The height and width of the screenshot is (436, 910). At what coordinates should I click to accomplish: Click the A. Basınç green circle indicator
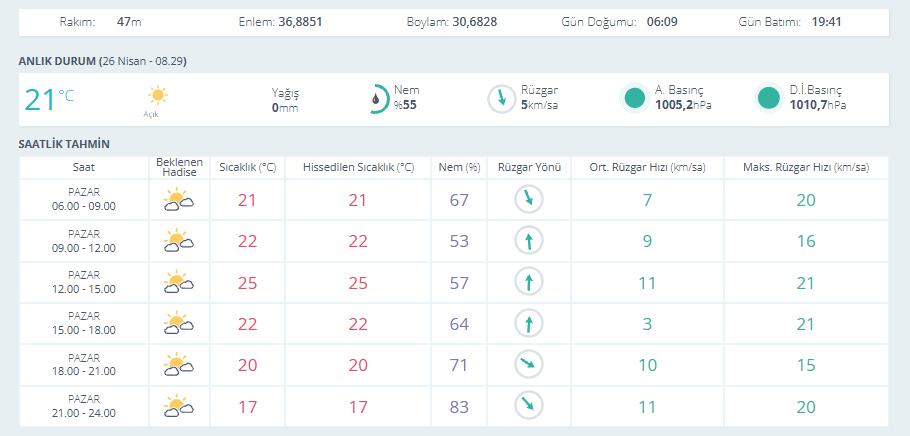tap(634, 98)
